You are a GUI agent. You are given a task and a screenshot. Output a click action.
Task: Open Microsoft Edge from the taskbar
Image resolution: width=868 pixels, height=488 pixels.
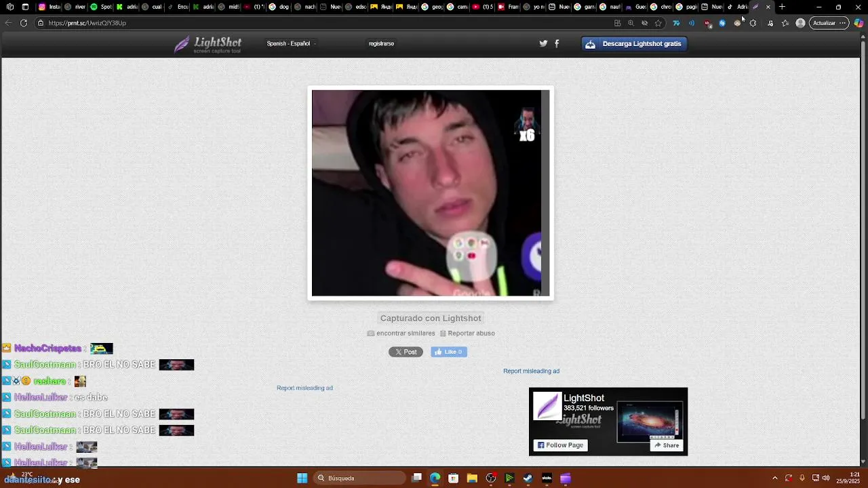[x=435, y=478]
